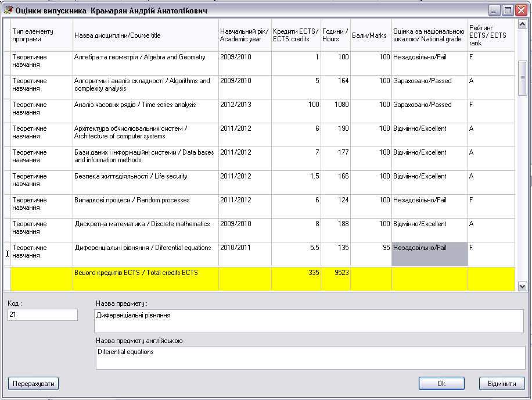Select the Time series analysis course cell
Screen dimensions: 532x400
(x=146, y=111)
